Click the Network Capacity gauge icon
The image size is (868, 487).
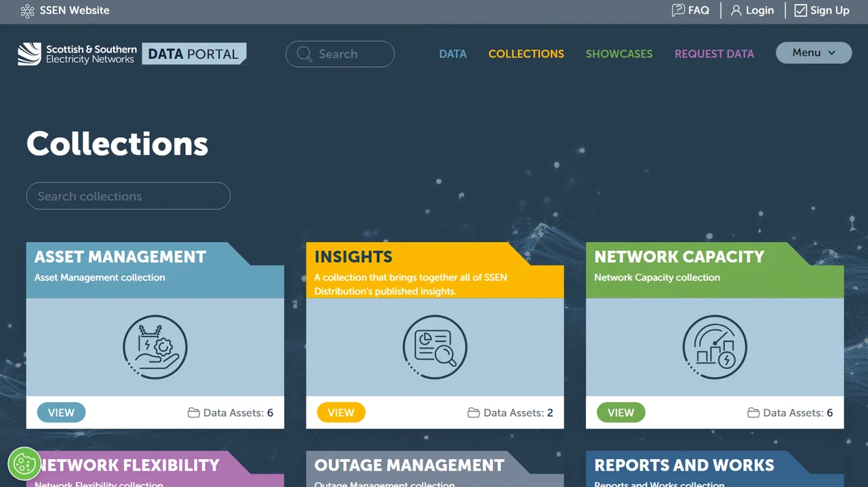click(715, 347)
